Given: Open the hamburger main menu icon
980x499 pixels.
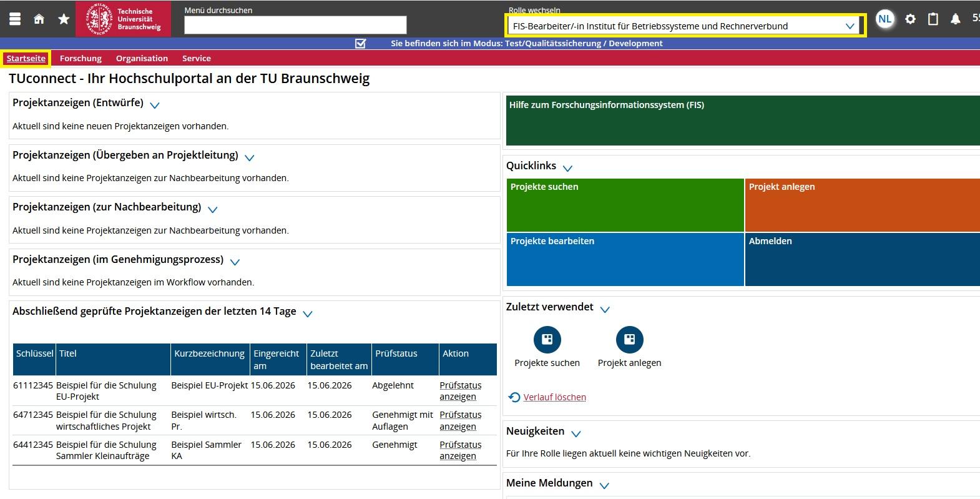Looking at the screenshot, I should (15, 19).
